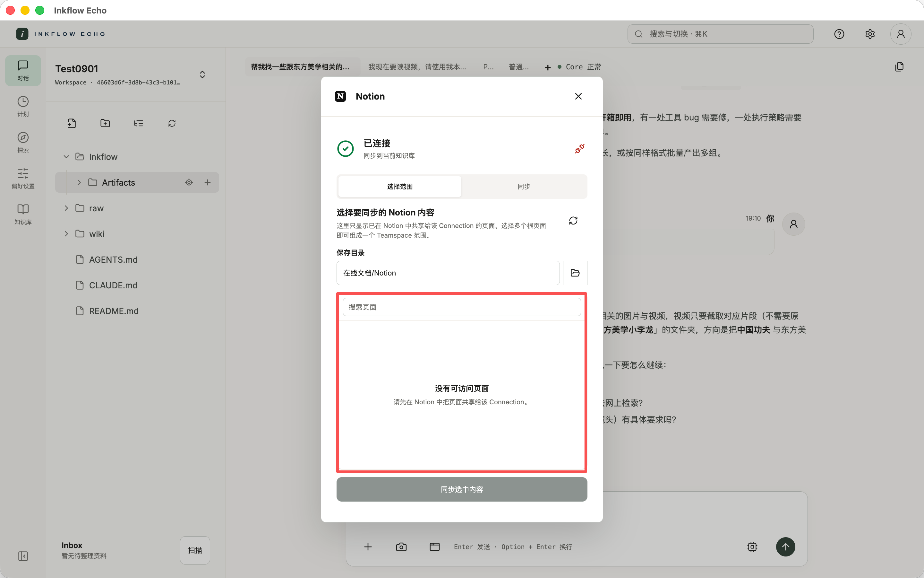Click the window capture icon in composer

click(x=434, y=547)
